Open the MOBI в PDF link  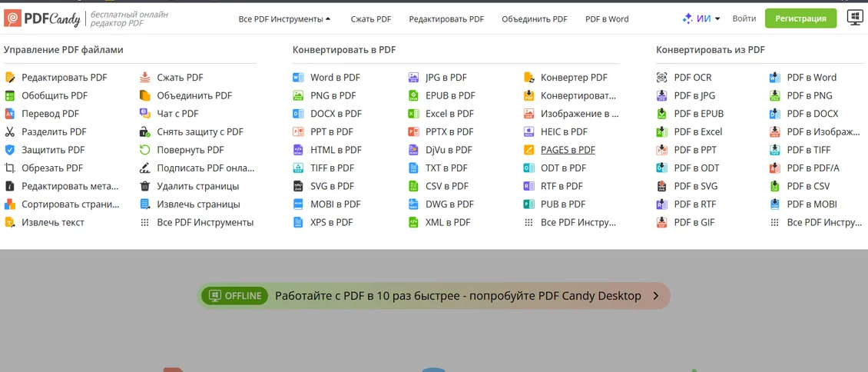[336, 204]
